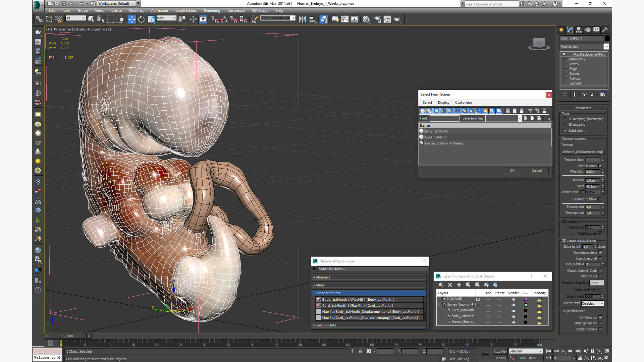644x362 pixels.
Task: Toggle the Percent Snap icon
Action: pyautogui.click(x=233, y=19)
